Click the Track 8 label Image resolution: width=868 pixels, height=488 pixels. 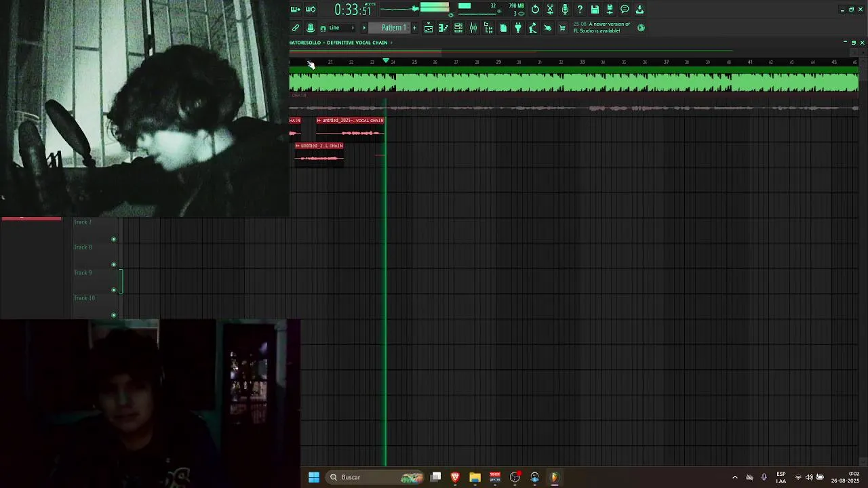(82, 247)
